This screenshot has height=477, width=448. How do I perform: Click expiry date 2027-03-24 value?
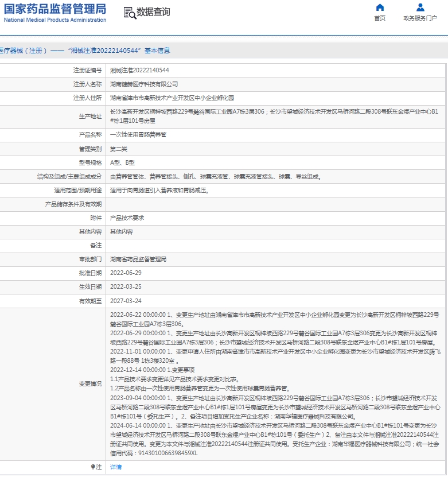click(x=126, y=301)
